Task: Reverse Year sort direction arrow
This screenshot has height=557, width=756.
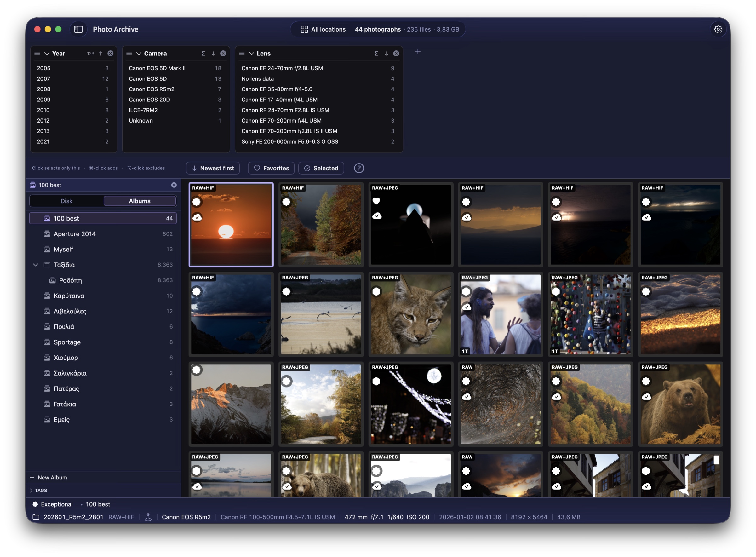Action: coord(100,53)
